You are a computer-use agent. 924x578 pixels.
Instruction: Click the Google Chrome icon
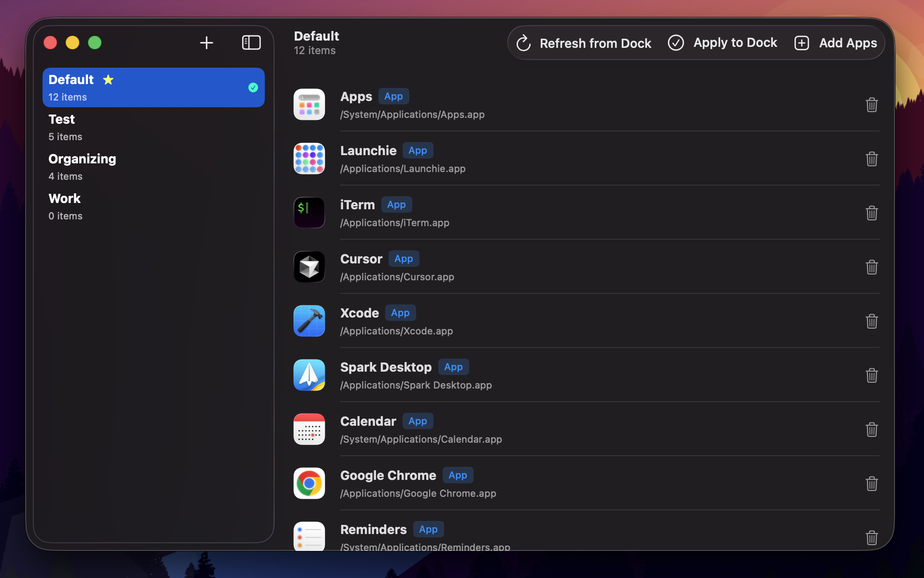click(309, 483)
